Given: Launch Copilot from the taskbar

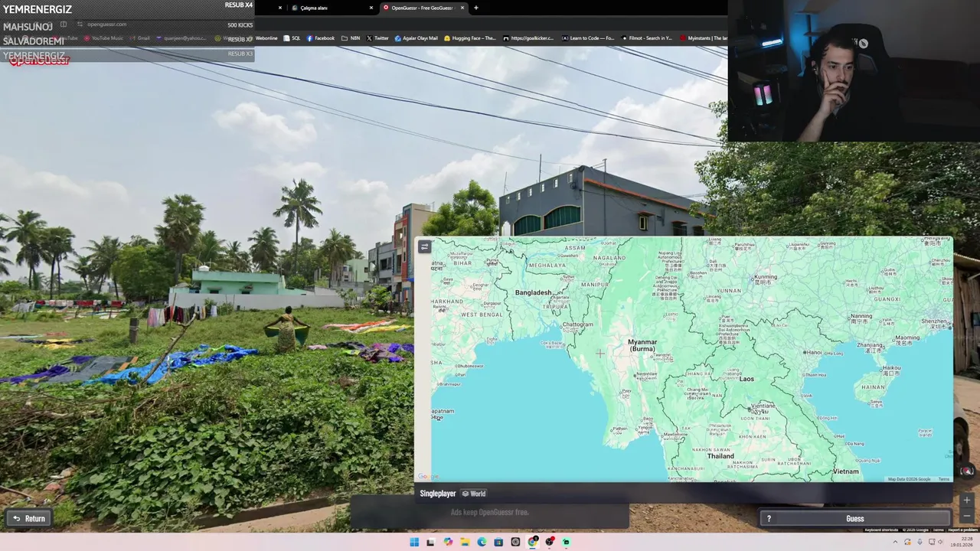Looking at the screenshot, I should tap(448, 542).
